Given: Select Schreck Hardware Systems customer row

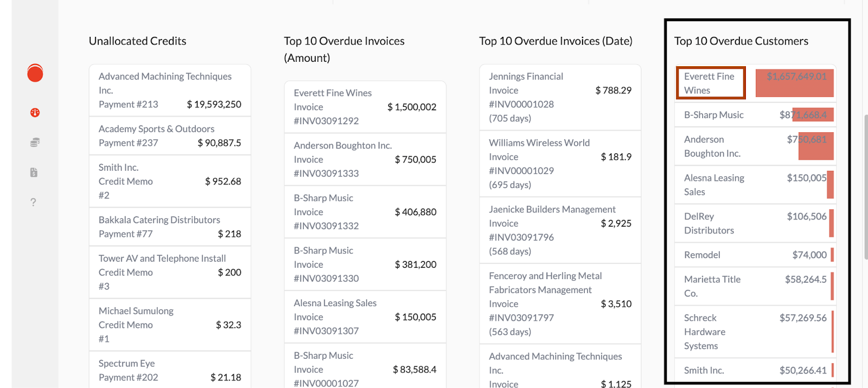Looking at the screenshot, I should pyautogui.click(x=755, y=332).
